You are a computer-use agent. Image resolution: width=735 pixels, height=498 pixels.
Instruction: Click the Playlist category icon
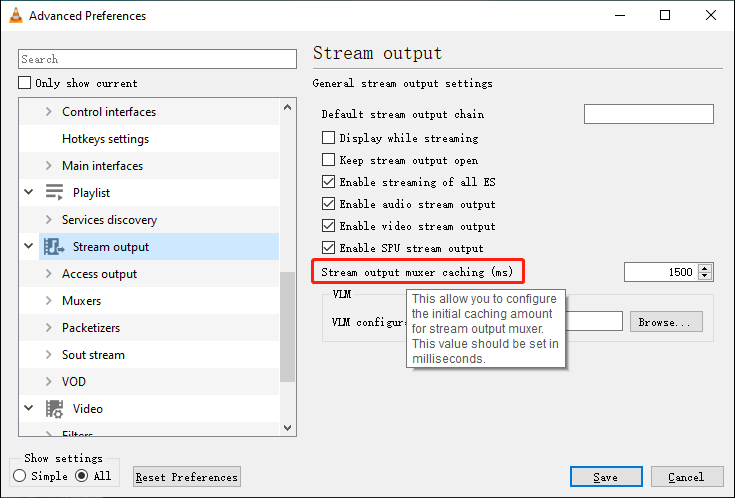pyautogui.click(x=54, y=192)
